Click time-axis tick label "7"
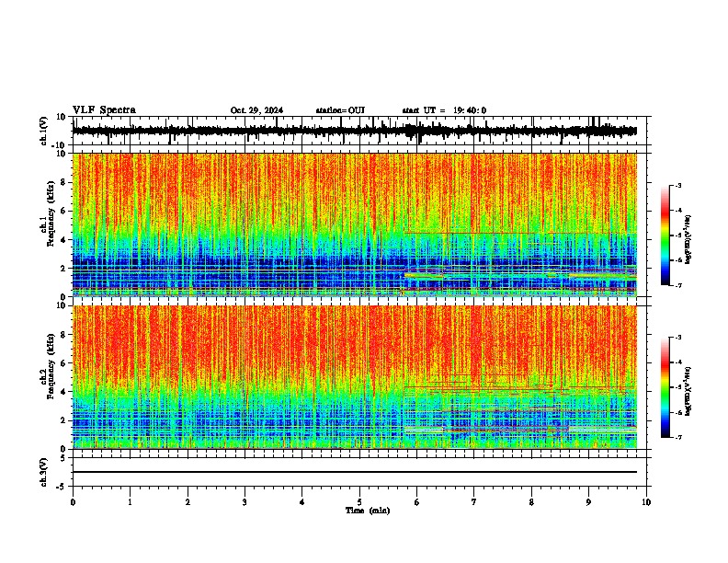The image size is (728, 563). [x=474, y=502]
